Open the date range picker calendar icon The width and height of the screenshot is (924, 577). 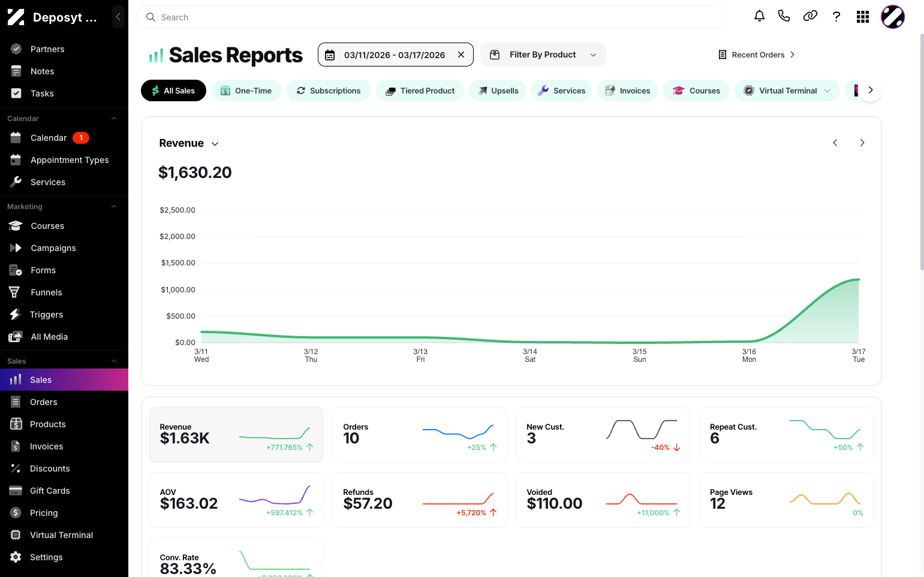pos(330,55)
